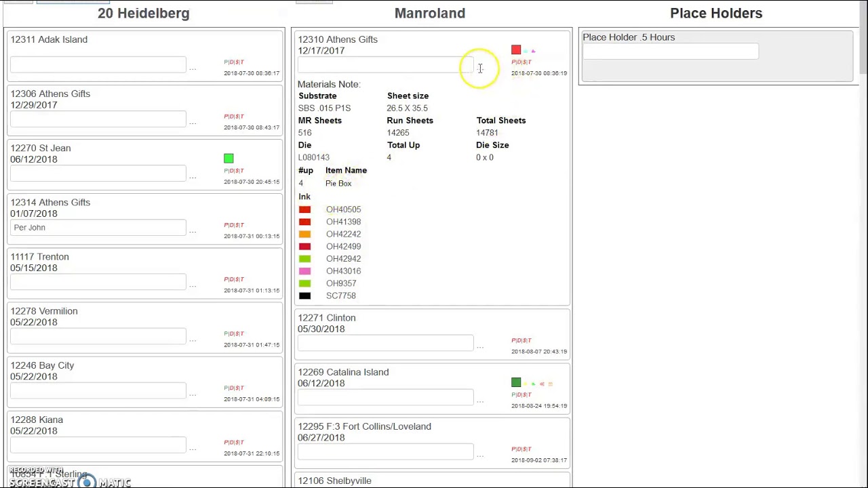Open the ellipsis menu for 12311 Adak Island
The height and width of the screenshot is (488, 868).
click(193, 68)
